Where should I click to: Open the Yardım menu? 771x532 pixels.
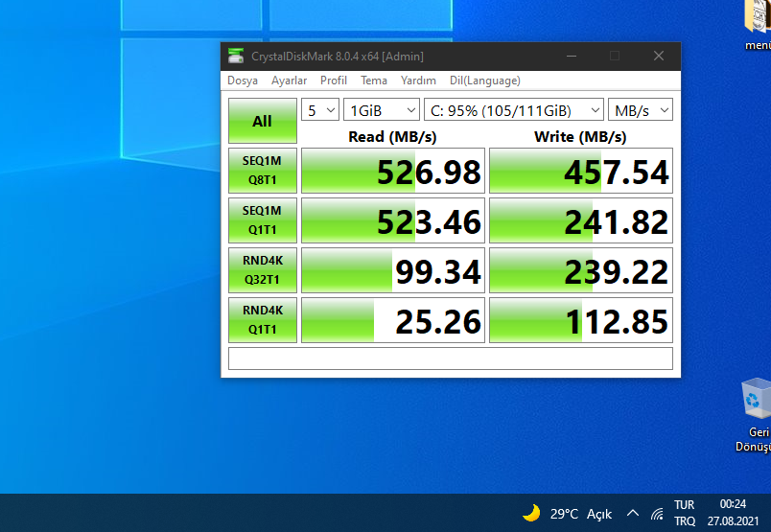pyautogui.click(x=418, y=81)
